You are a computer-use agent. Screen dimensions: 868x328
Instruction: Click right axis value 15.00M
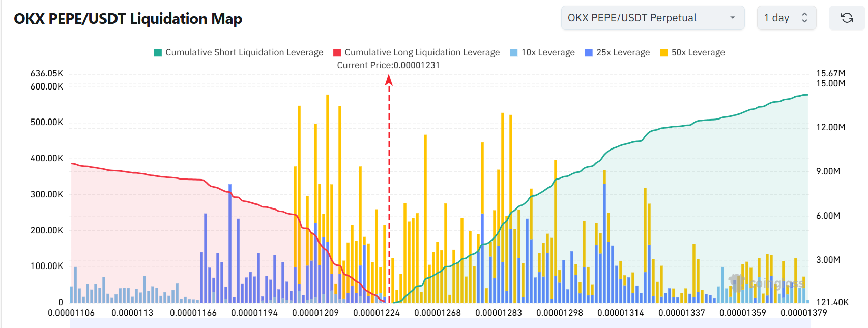pyautogui.click(x=831, y=83)
